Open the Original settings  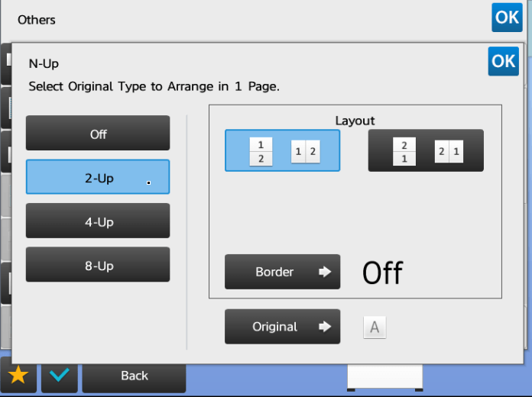[x=282, y=327]
